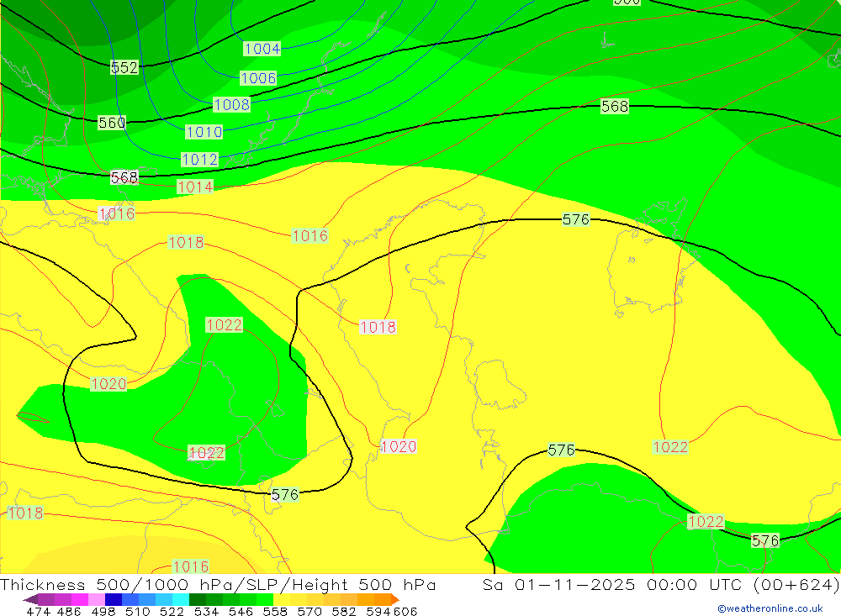The height and width of the screenshot is (616, 841).
Task: Select the blue 1004 isobar label
Action: coord(262,49)
